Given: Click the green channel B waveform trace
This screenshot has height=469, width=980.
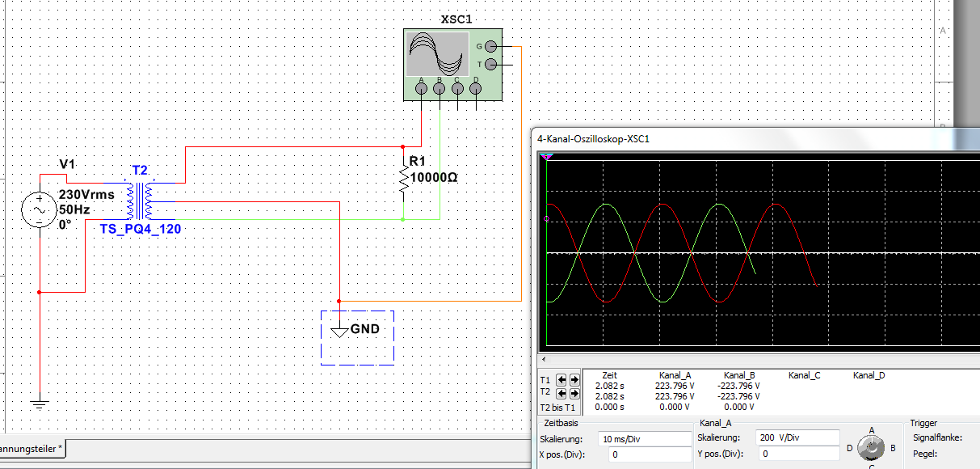Looking at the screenshot, I should 604,205.
